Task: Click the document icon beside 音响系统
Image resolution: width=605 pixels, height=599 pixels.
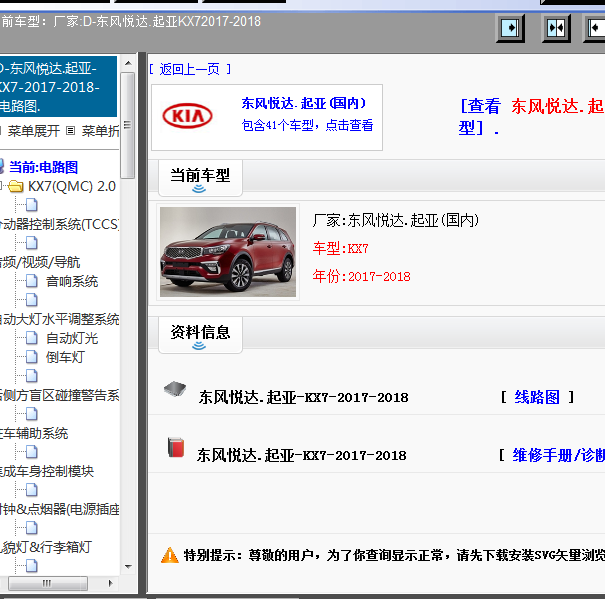Action: (32, 281)
